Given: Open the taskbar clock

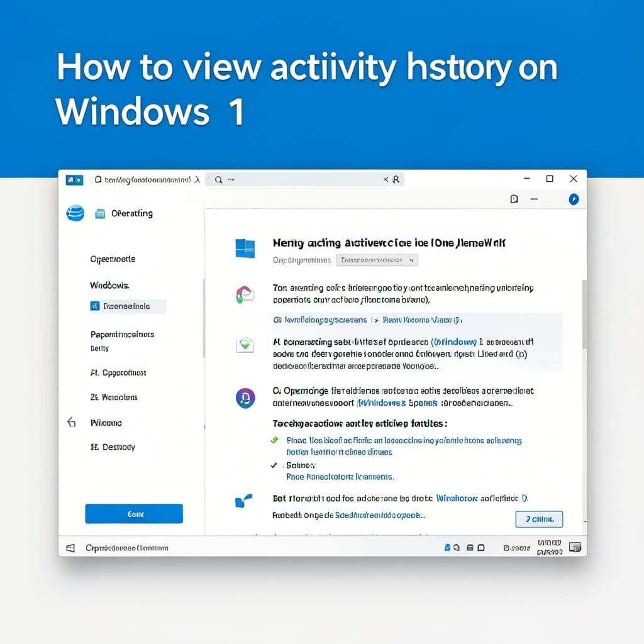Looking at the screenshot, I should [550, 548].
